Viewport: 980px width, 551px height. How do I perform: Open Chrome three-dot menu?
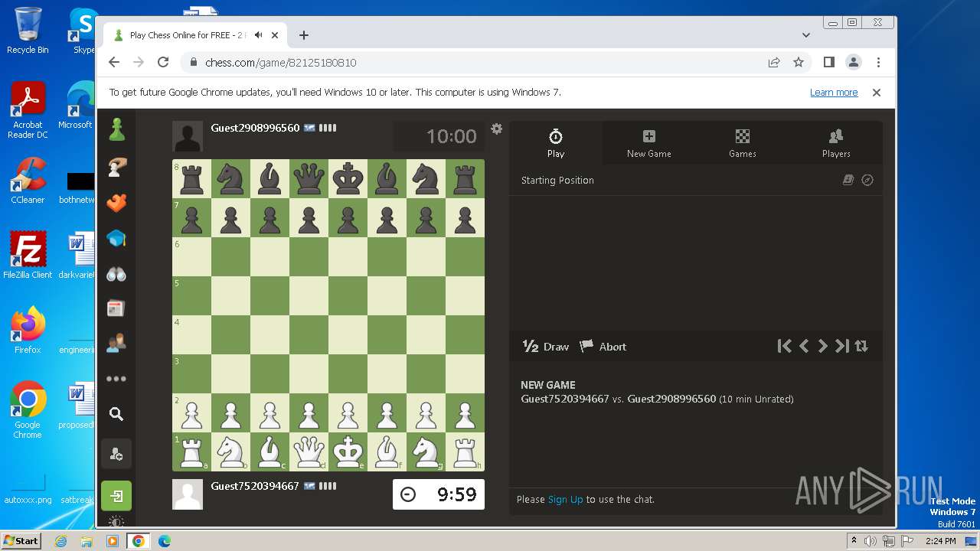point(878,63)
